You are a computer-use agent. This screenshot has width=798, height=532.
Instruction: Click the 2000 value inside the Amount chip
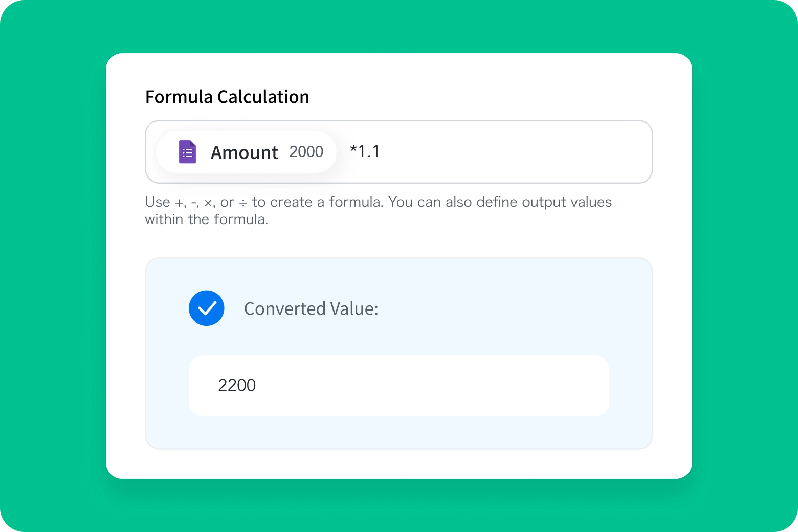pyautogui.click(x=306, y=152)
